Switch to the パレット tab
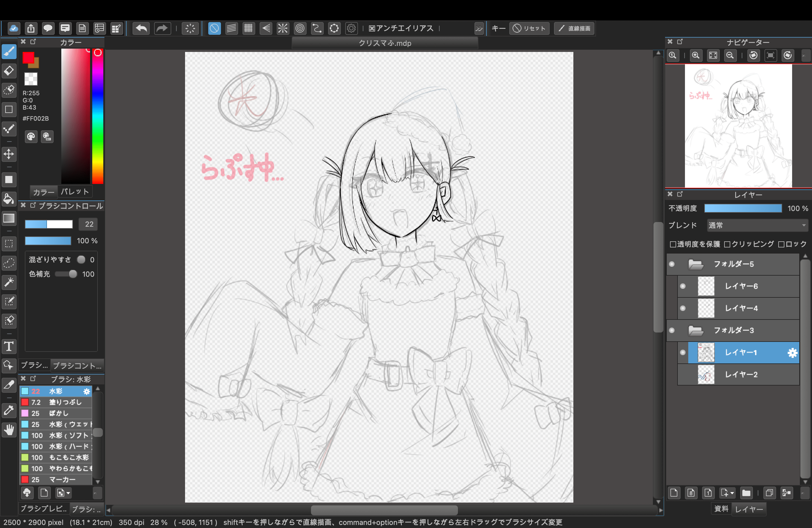The image size is (812, 528). tap(75, 192)
